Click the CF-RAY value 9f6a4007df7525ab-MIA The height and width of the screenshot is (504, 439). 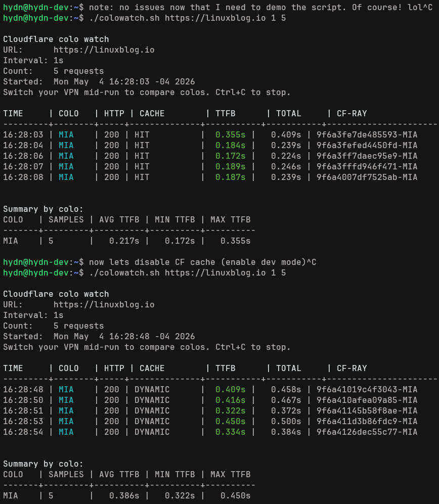click(367, 177)
